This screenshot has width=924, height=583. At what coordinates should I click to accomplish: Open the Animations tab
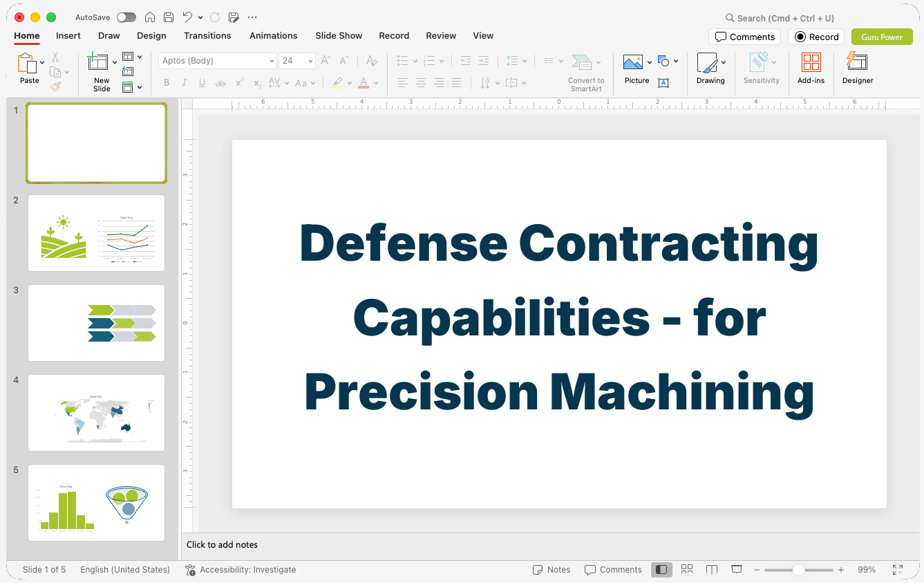coord(274,35)
